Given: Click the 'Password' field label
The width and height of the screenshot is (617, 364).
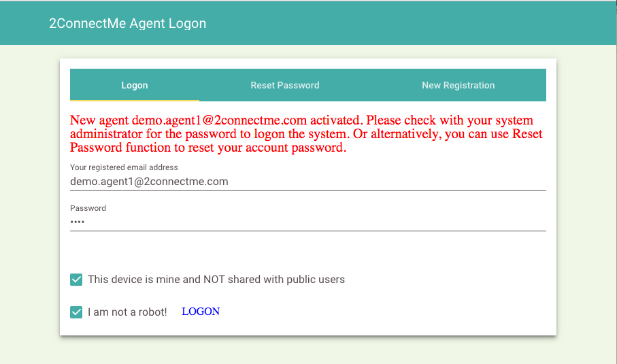Looking at the screenshot, I should click(x=88, y=208).
